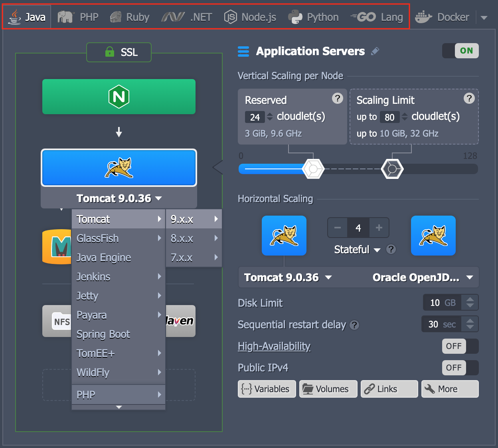Viewport: 498px width, 448px height.
Task: Open the Tomcat 9.0.36 version dropdown in the settings panel
Action: (288, 278)
